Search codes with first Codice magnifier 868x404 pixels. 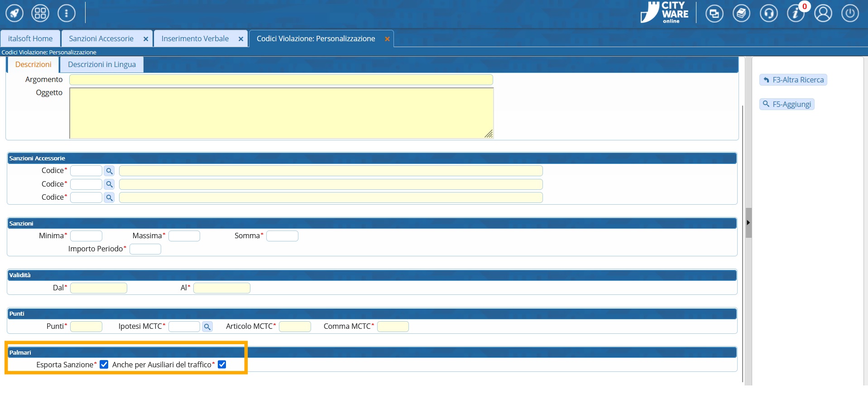pos(109,171)
